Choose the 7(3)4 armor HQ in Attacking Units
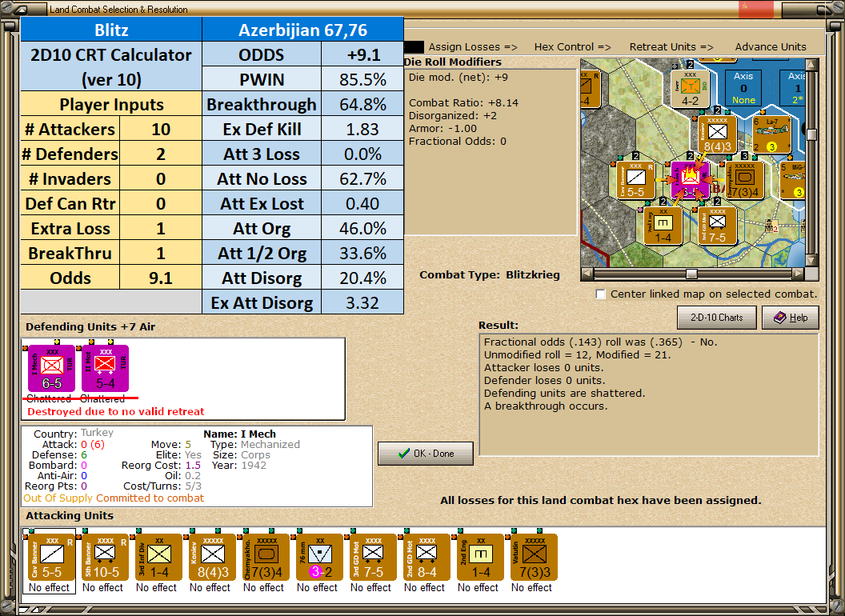The width and height of the screenshot is (845, 616). pos(266,557)
